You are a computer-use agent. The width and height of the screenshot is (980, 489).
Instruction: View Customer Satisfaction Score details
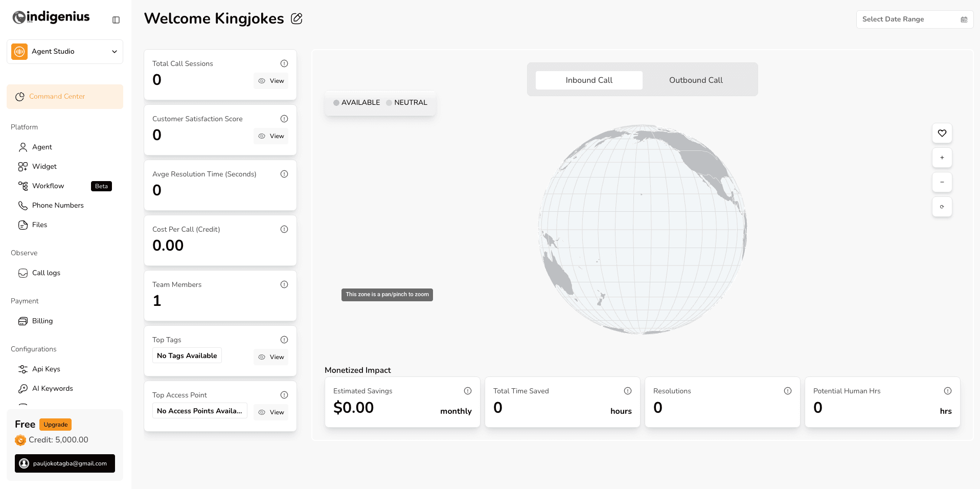(x=271, y=136)
